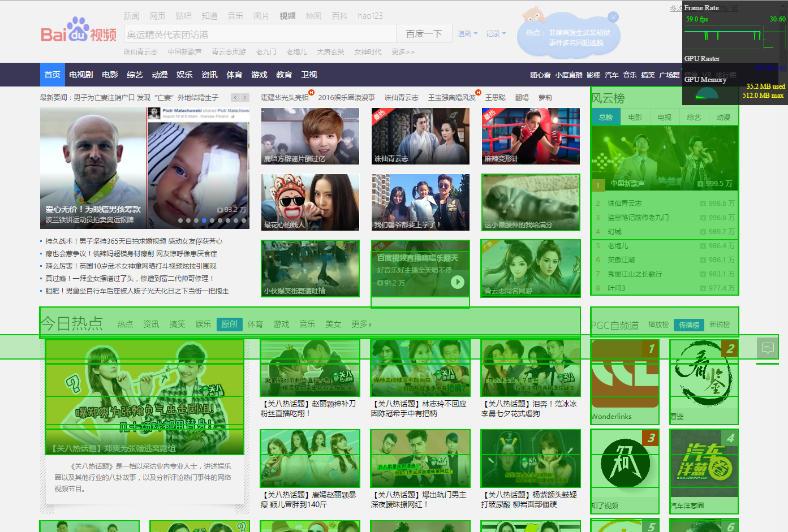Open 盗墓笔记前传老九门 in ranking list
This screenshot has width=788, height=532.
click(638, 218)
